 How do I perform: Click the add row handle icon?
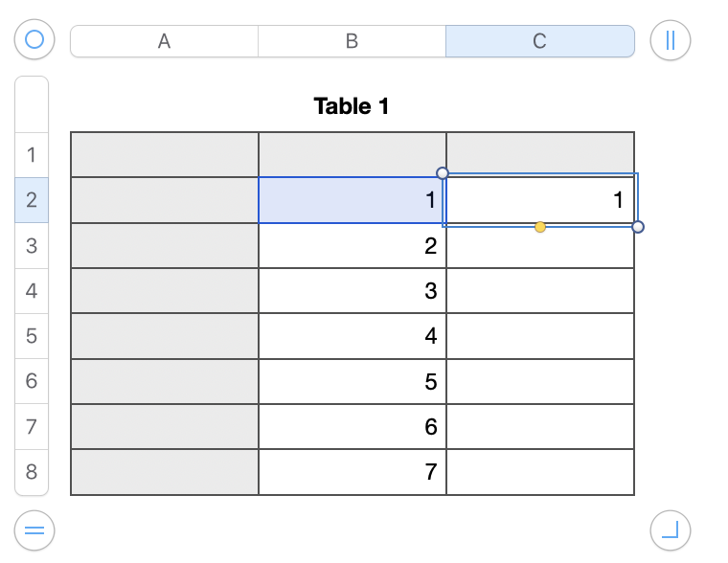click(34, 529)
